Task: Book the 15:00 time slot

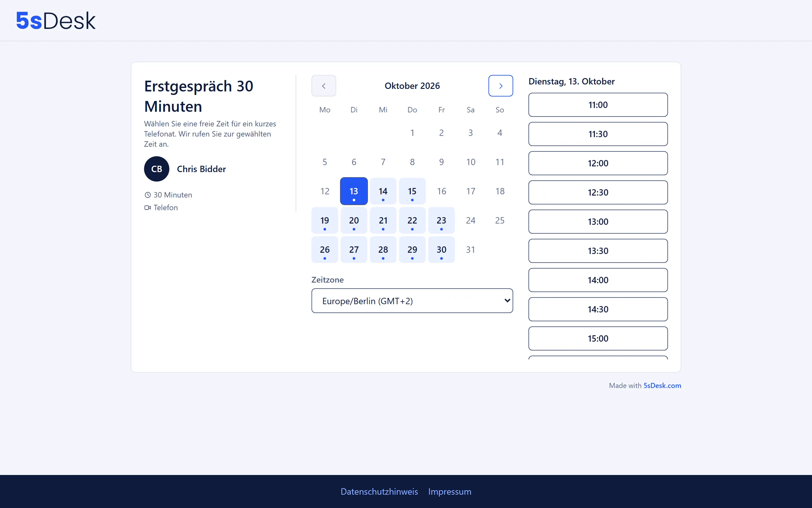Action: [598, 339]
